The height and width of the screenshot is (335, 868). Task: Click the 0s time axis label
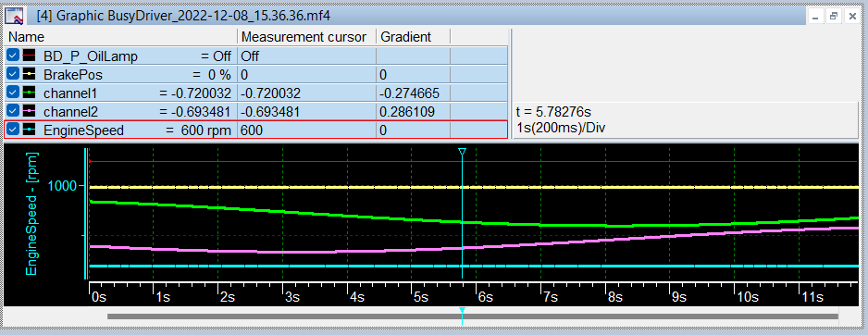[x=100, y=297]
